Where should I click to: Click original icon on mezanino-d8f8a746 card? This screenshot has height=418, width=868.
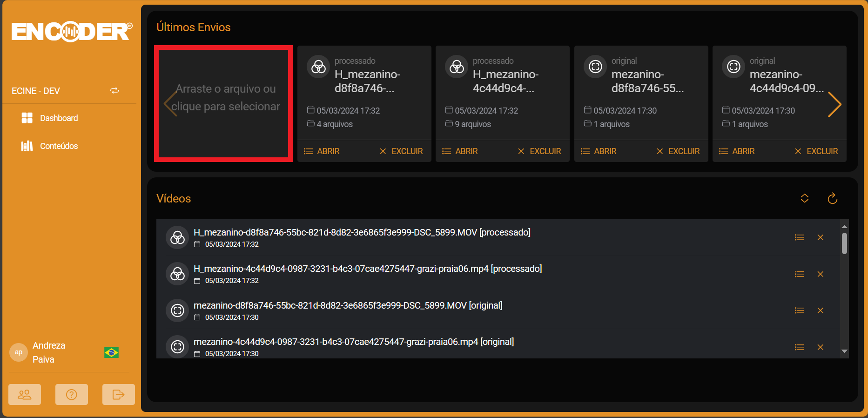tap(595, 67)
